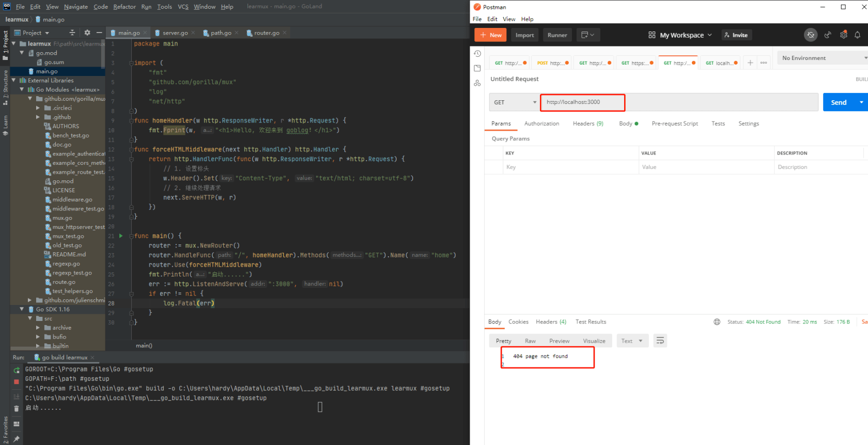868x445 pixels.
Task: Click collapse all icon in project panel
Action: point(72,33)
